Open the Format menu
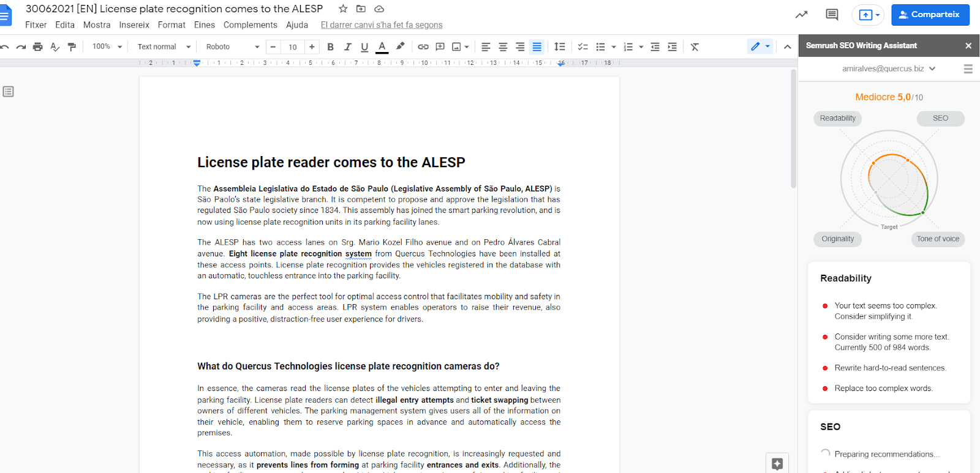The image size is (980, 473). (x=171, y=24)
